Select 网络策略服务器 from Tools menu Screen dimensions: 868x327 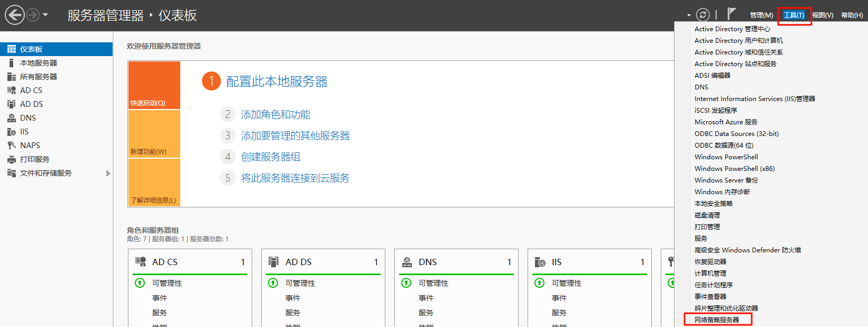pyautogui.click(x=717, y=320)
